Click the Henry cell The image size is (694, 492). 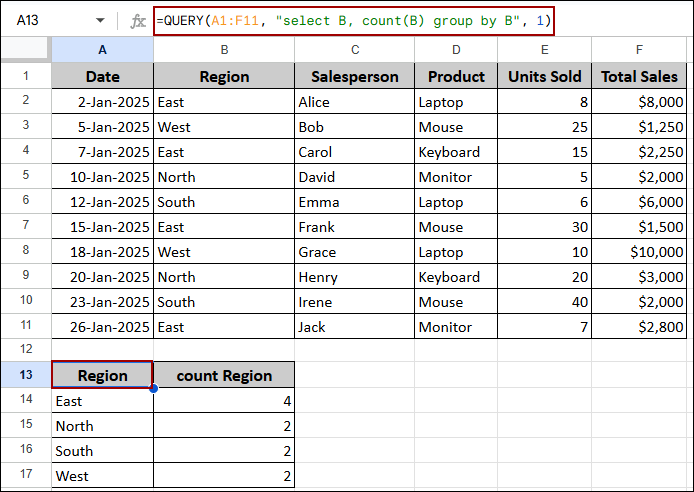click(355, 277)
